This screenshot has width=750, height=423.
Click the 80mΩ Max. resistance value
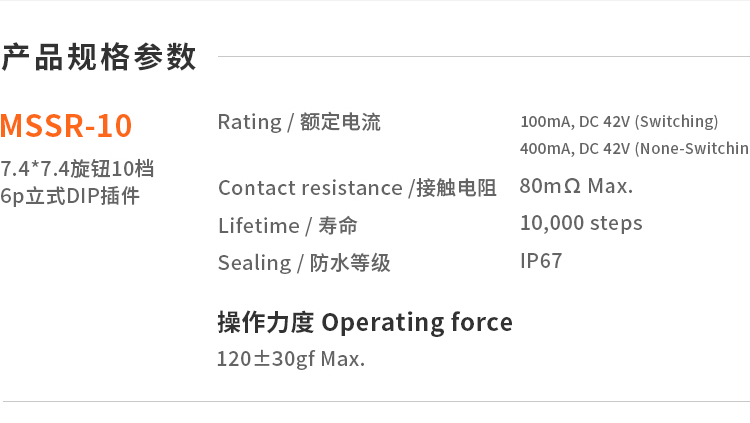576,187
